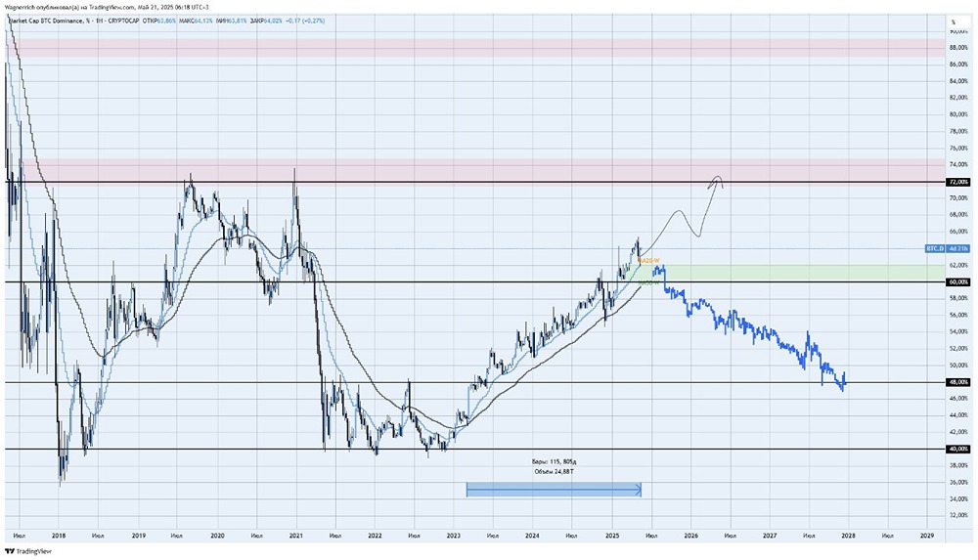This screenshot has height=560, width=978.
Task: Select the 60,00% horizontal line price tag
Action: [958, 281]
